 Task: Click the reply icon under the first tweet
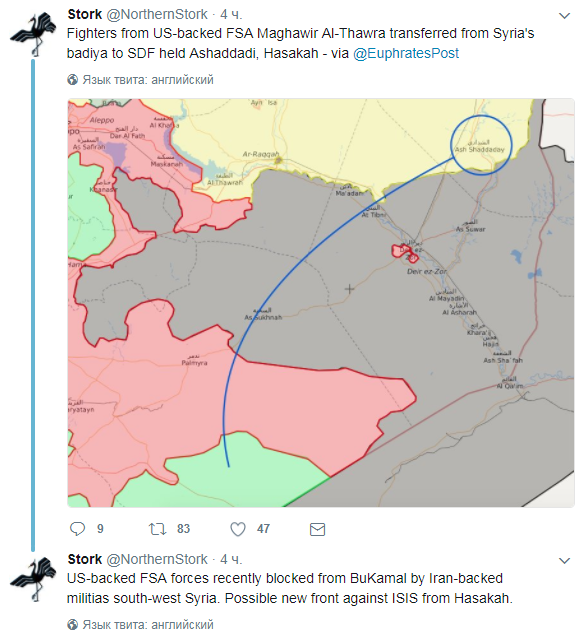pos(77,529)
